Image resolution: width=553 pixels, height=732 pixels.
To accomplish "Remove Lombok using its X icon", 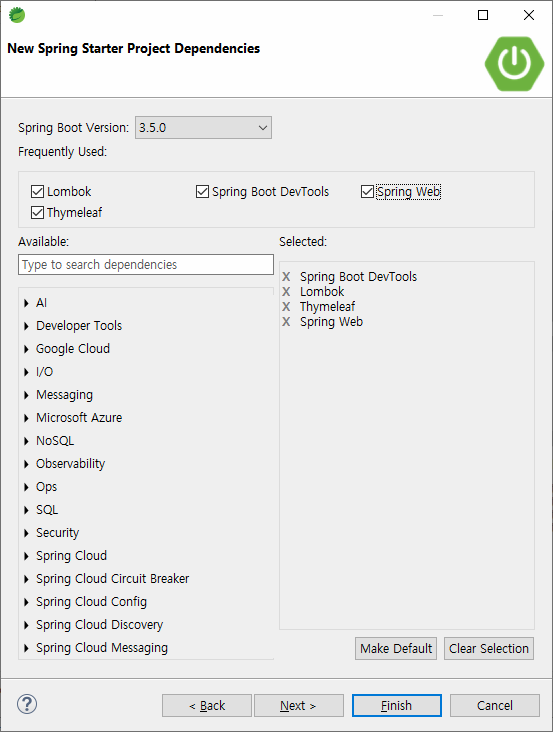I will [x=286, y=292].
